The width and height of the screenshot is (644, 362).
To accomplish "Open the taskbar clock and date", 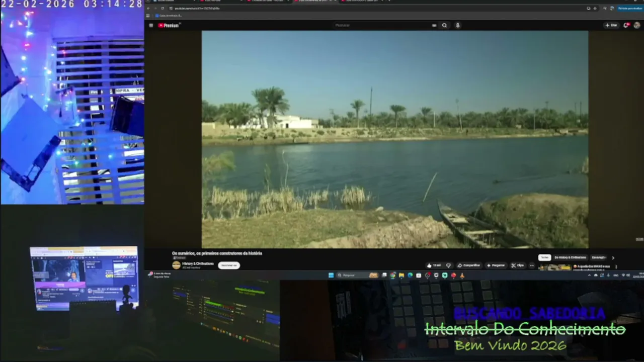I will [637, 275].
